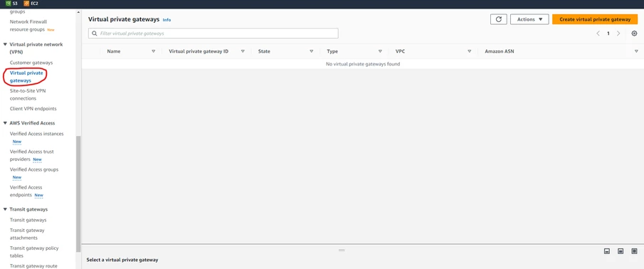Collapse AWS Verified Access section
Viewport: 644px width, 269px height.
tap(5, 123)
